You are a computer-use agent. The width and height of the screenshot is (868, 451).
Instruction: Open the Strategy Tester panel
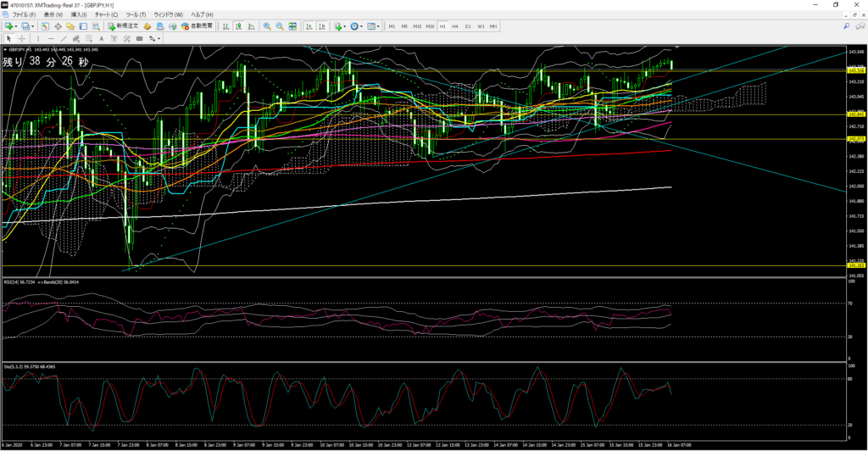click(96, 26)
